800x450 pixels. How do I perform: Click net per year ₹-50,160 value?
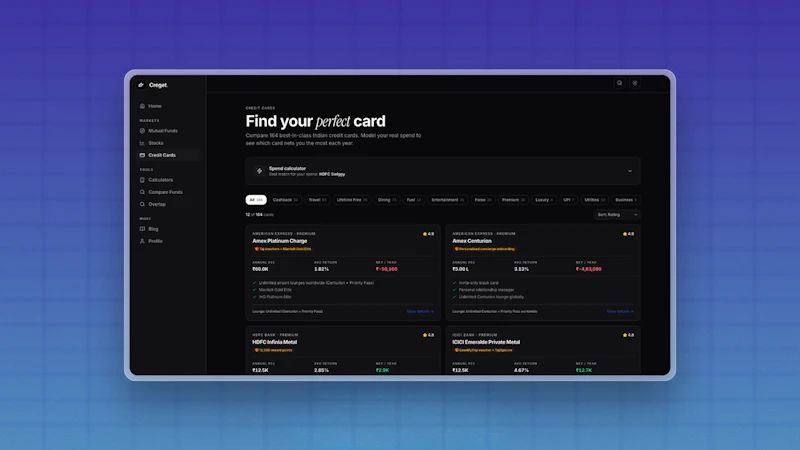point(386,269)
